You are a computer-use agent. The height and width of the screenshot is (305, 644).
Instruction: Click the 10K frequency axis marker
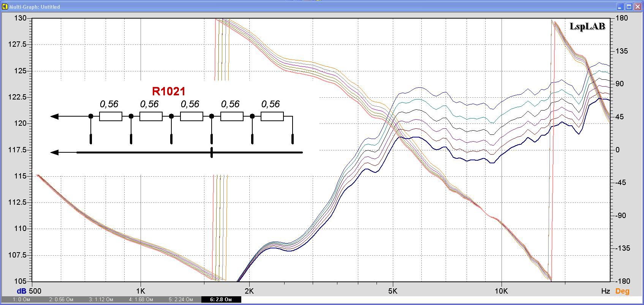tap(501, 291)
